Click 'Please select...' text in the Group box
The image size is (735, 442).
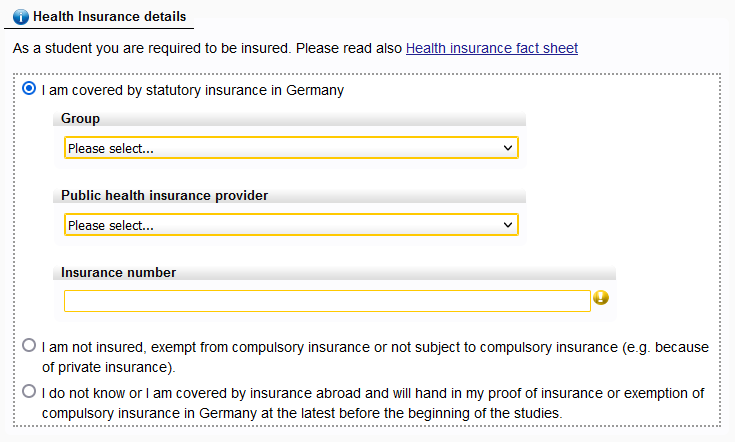(111, 149)
